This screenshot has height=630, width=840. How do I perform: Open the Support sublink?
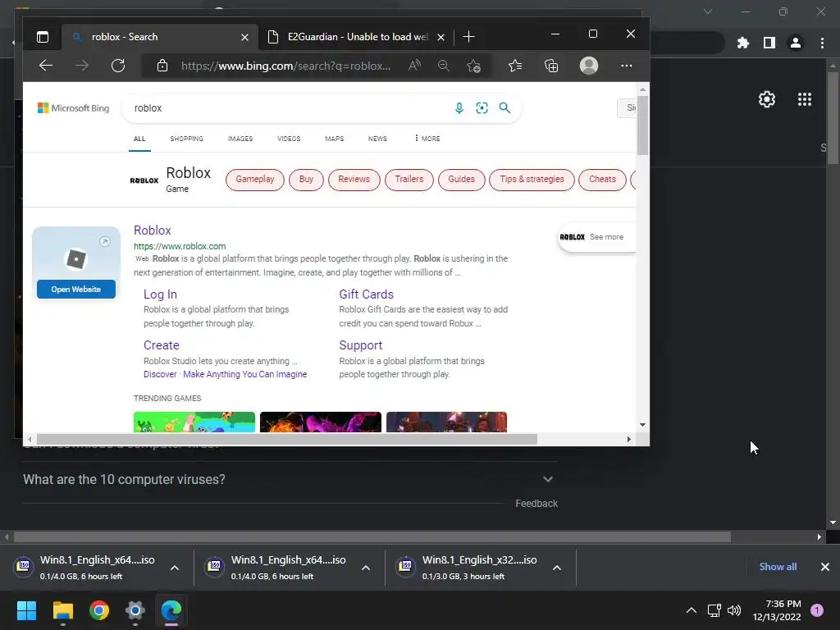coord(361,345)
